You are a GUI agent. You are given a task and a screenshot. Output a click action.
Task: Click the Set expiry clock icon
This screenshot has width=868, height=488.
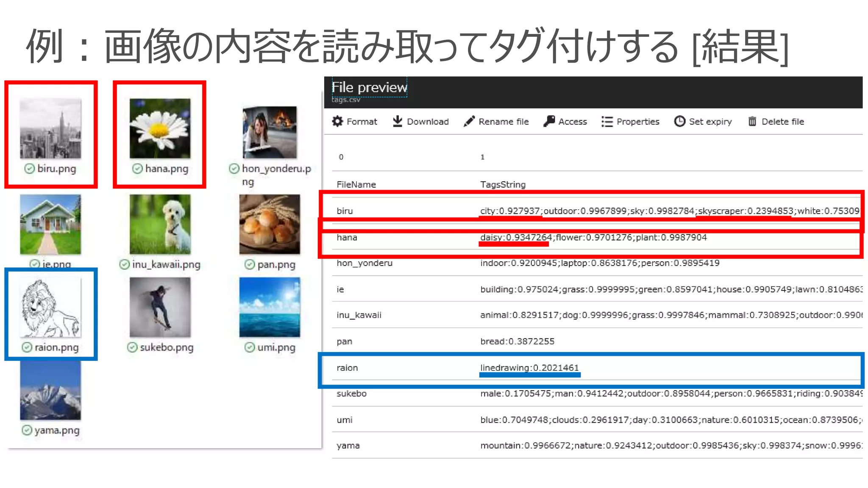(679, 122)
